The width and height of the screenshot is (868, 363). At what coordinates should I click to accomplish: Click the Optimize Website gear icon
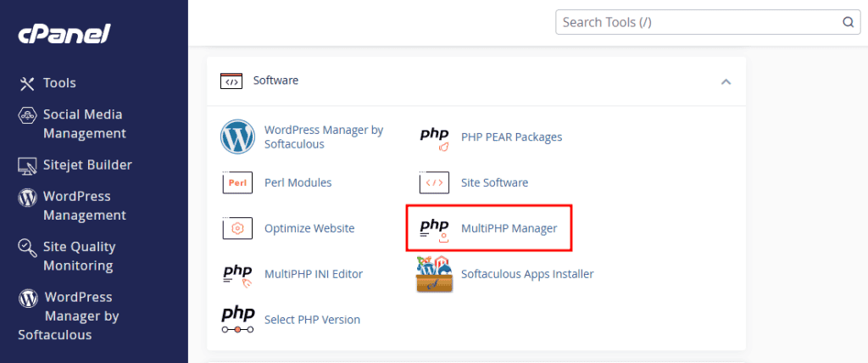tap(237, 228)
